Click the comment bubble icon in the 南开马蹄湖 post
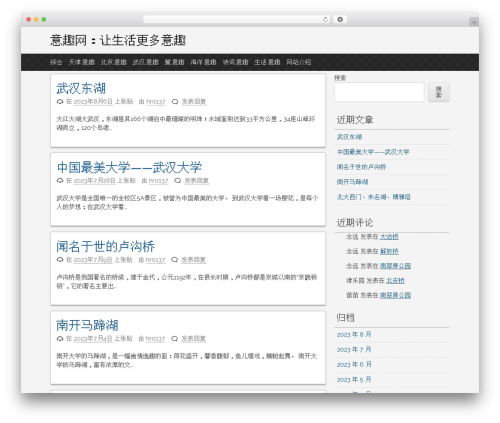Image resolution: width=500 pixels, height=423 pixels. pyautogui.click(x=174, y=339)
